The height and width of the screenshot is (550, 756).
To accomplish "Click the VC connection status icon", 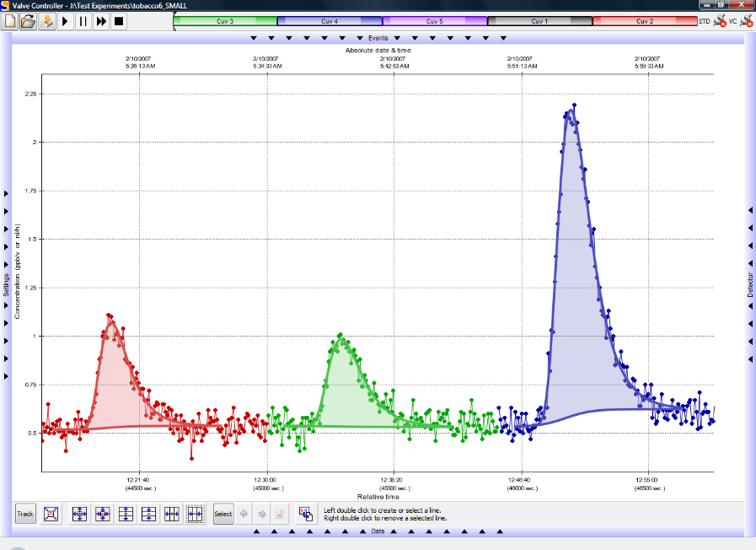I will [x=746, y=21].
